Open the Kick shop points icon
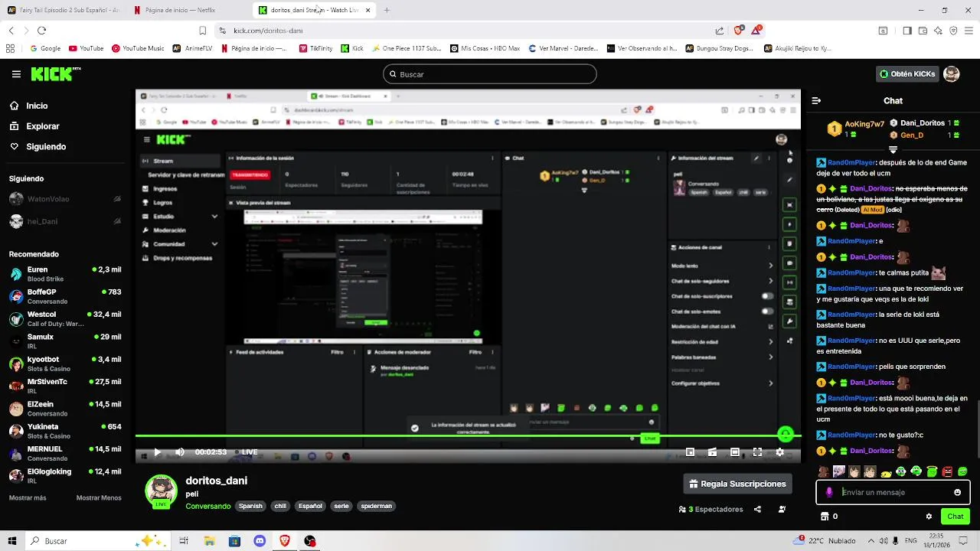This screenshot has width=980, height=551. pos(825,517)
